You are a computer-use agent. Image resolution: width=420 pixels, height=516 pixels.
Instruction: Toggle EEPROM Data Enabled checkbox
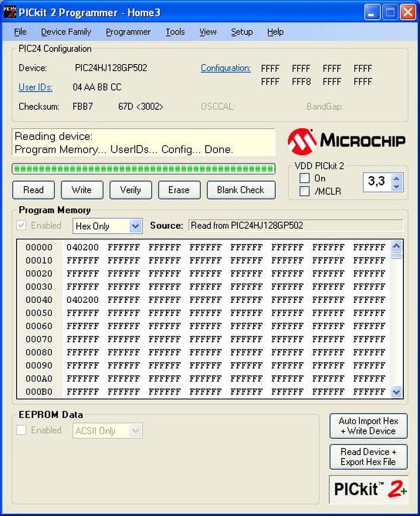click(21, 430)
